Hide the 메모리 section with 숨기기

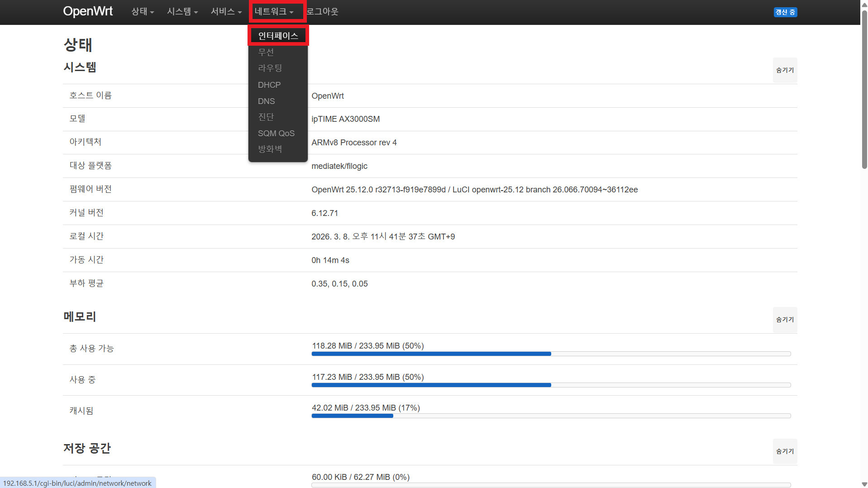pyautogui.click(x=785, y=320)
